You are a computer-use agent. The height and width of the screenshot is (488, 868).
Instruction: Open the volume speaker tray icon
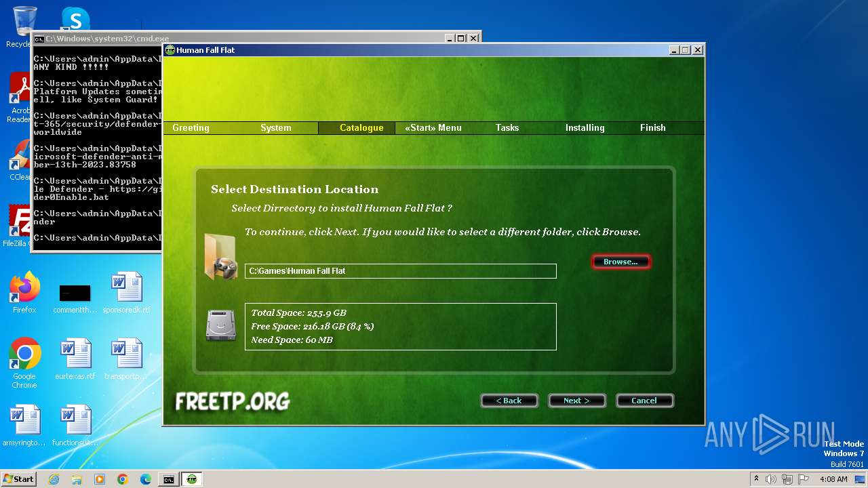[x=771, y=479]
